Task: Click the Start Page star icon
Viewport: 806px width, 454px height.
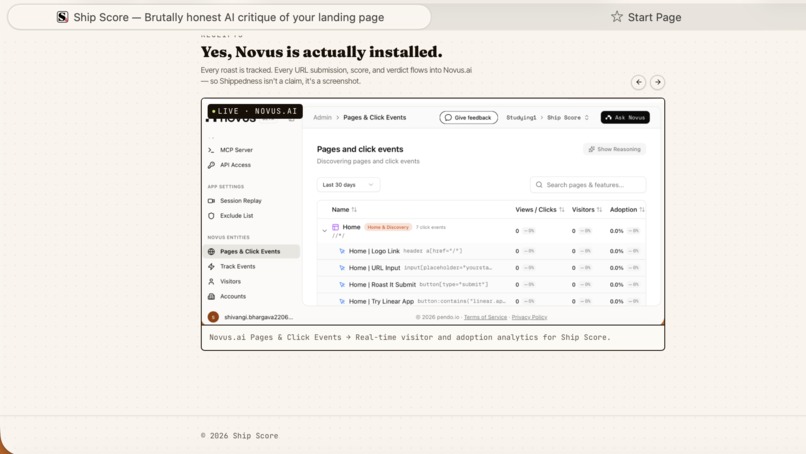Action: 617,17
